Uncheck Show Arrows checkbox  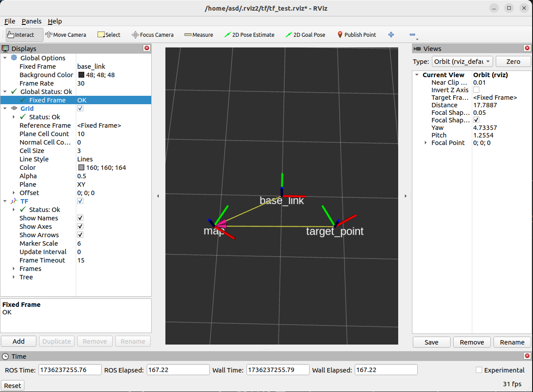click(x=80, y=235)
